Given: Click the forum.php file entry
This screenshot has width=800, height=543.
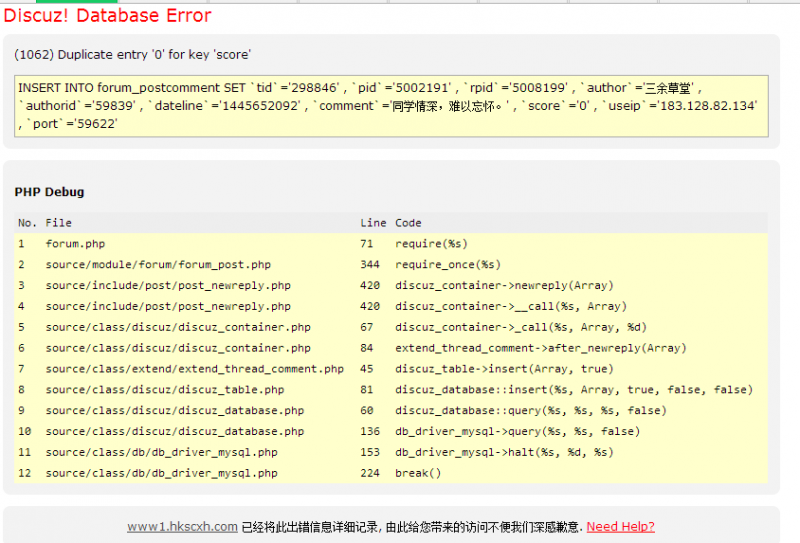Looking at the screenshot, I should click(x=75, y=244).
